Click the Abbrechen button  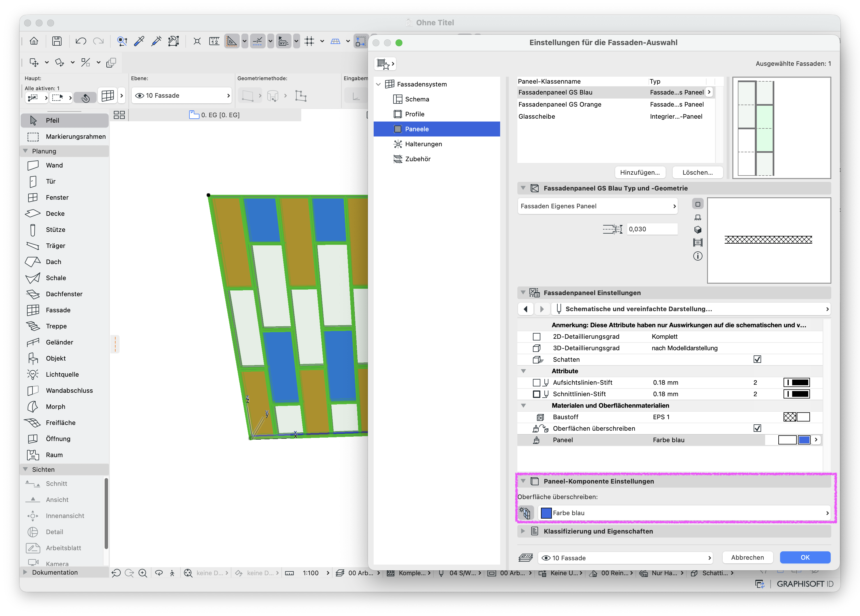tap(747, 558)
